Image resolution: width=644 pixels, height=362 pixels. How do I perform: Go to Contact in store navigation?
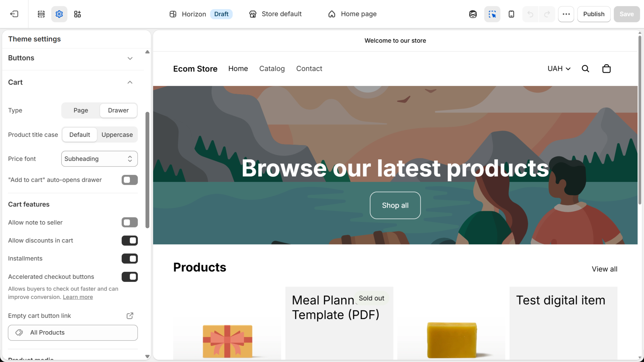309,68
